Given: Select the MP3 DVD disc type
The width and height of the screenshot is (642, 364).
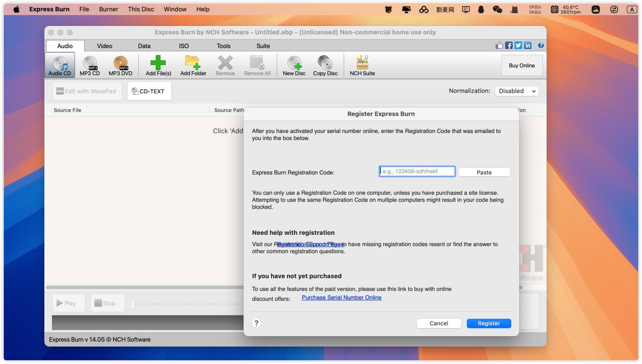Looking at the screenshot, I should click(120, 65).
